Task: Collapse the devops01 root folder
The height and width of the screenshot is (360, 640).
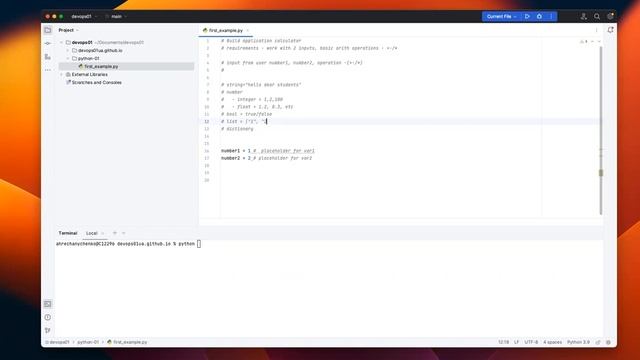Action: [62, 42]
